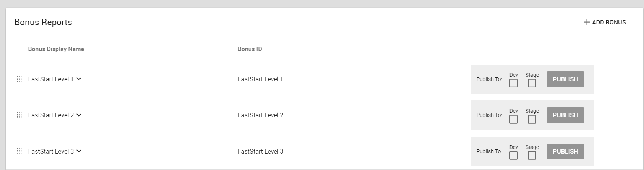Enable Stage checkbox for FastStart Level 2
644x170 pixels.
tap(532, 119)
